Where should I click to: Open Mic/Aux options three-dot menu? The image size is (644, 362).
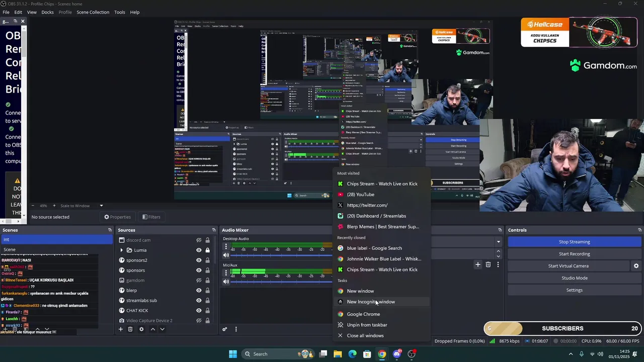tap(226, 273)
